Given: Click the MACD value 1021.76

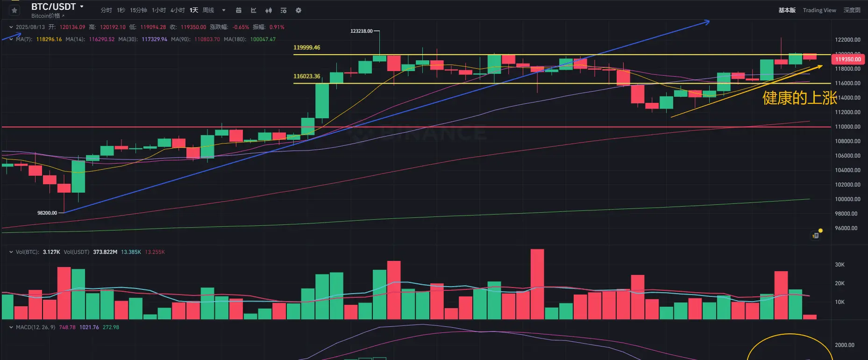Looking at the screenshot, I should point(89,327).
